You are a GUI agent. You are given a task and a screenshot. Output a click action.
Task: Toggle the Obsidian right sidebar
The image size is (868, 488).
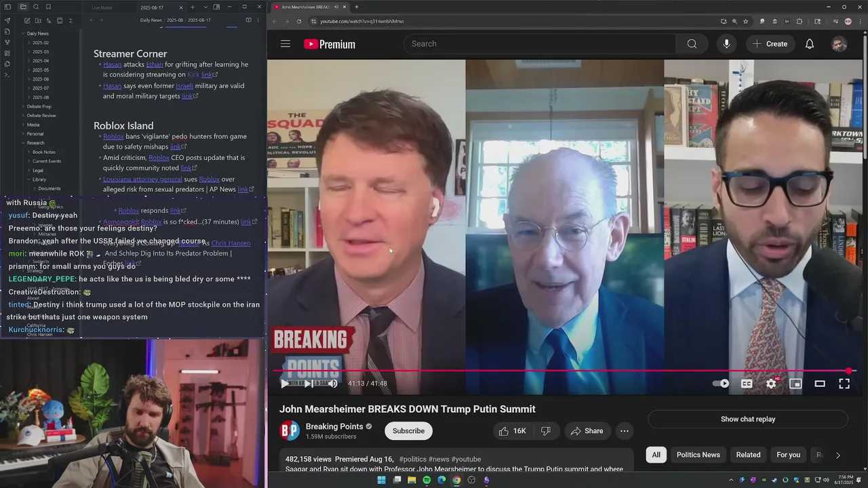coord(216,7)
